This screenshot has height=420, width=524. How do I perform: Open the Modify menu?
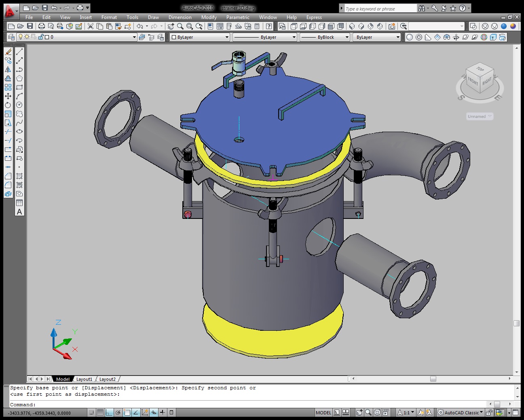[x=209, y=17]
